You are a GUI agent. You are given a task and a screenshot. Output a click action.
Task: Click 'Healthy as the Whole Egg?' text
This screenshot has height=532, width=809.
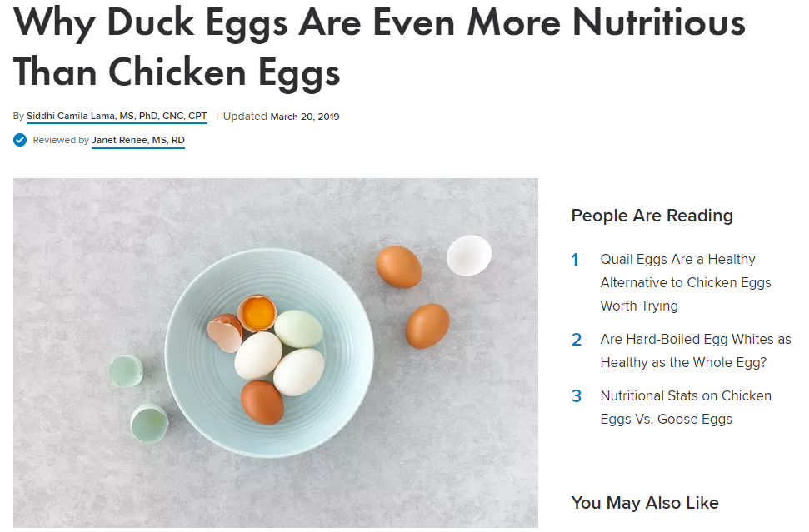point(683,362)
